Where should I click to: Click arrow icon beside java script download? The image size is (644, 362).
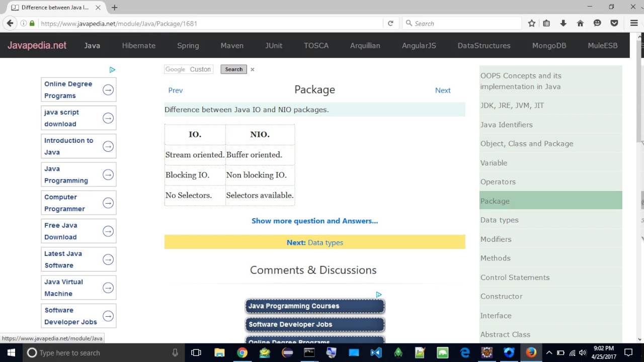108,118
